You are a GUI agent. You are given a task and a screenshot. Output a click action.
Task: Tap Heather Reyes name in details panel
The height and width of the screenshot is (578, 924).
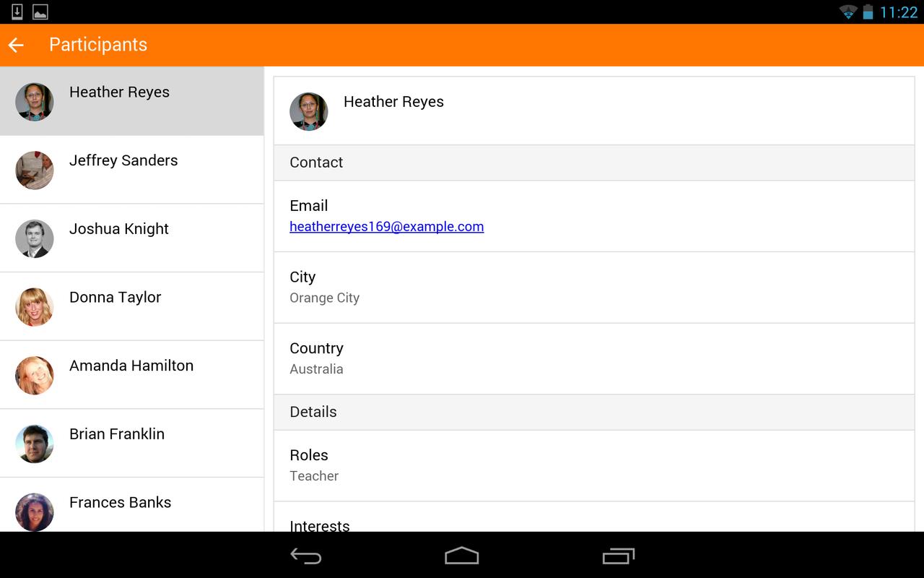tap(393, 102)
